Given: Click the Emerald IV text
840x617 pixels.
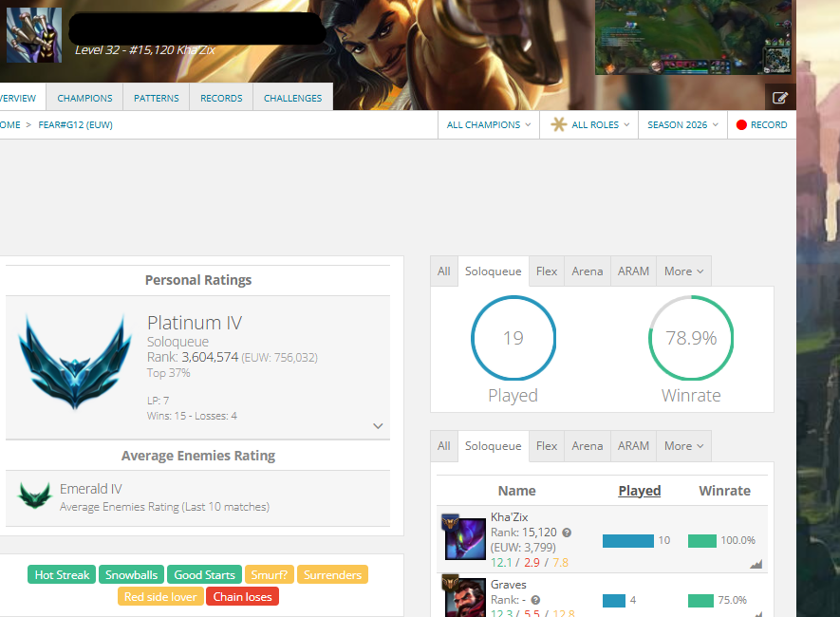Looking at the screenshot, I should (90, 489).
